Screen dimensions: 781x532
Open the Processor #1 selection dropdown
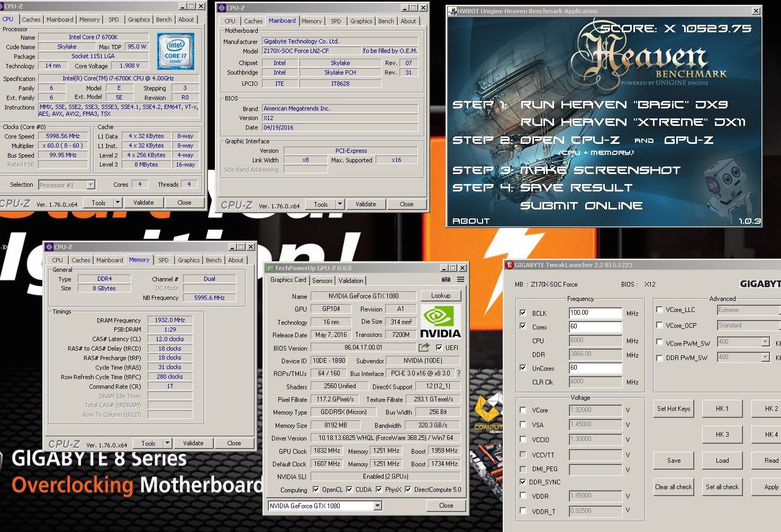[x=90, y=185]
